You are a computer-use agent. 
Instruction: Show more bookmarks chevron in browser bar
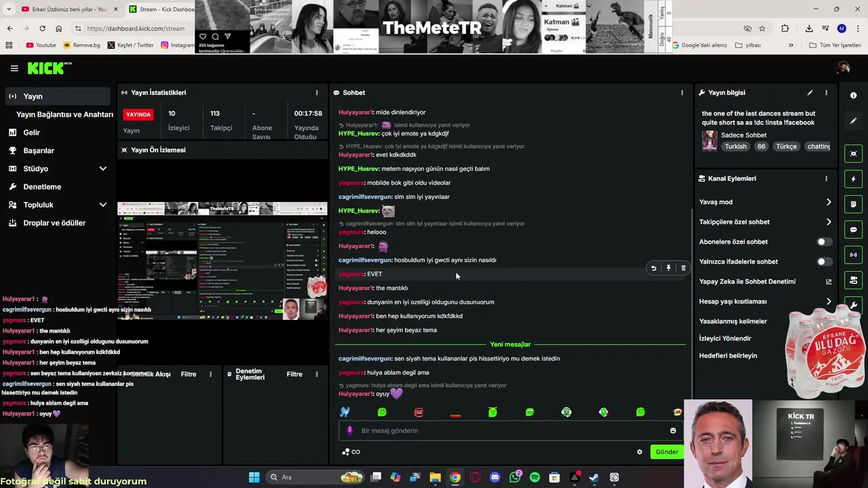791,45
